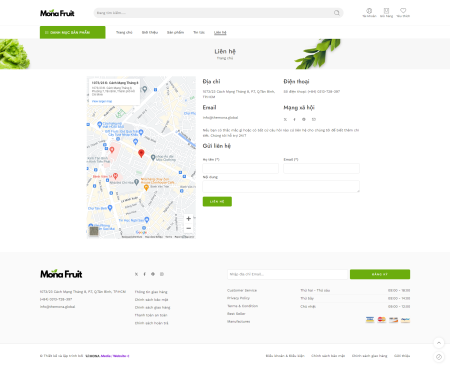Open the account icon in header
The width and height of the screenshot is (450, 368).
pyautogui.click(x=369, y=11)
